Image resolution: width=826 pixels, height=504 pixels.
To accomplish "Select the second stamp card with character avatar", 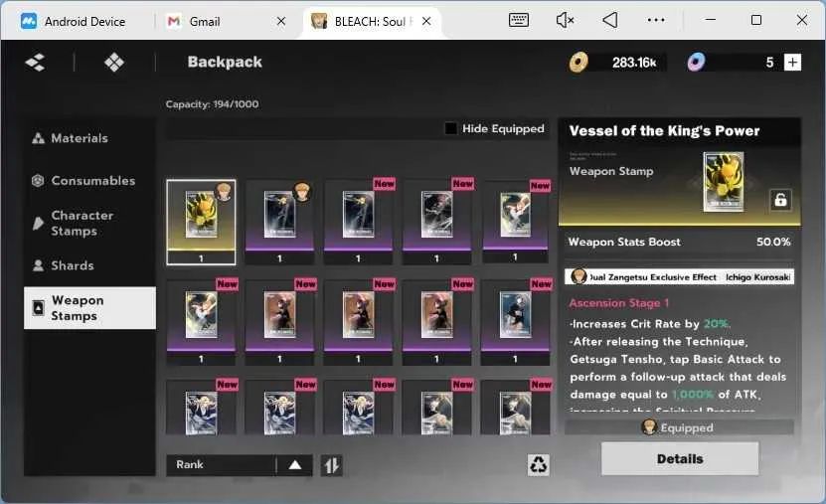I will click(x=279, y=222).
